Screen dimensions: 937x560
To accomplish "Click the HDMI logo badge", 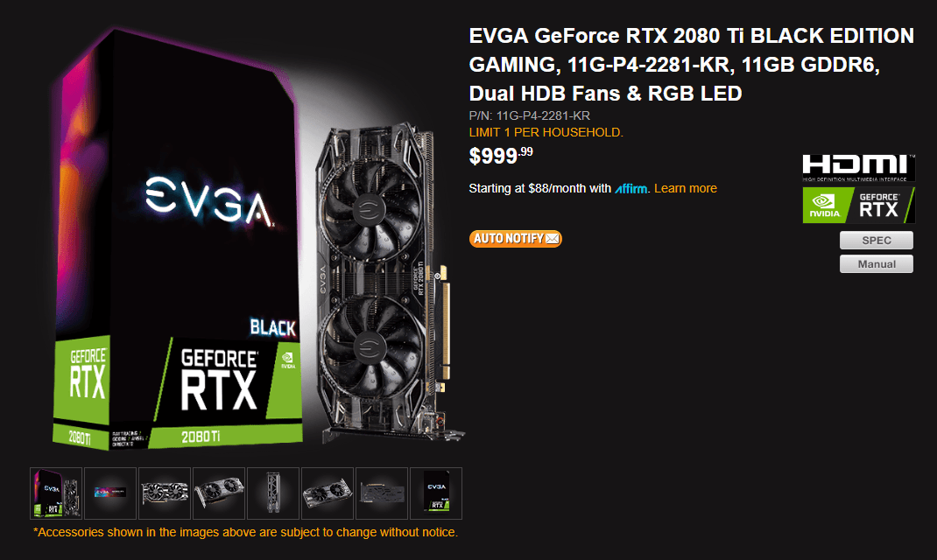I will point(858,168).
